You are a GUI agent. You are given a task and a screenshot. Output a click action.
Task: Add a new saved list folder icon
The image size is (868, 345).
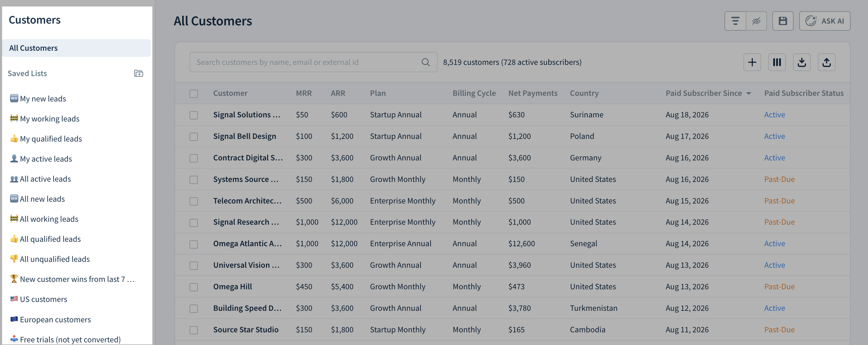pos(138,73)
